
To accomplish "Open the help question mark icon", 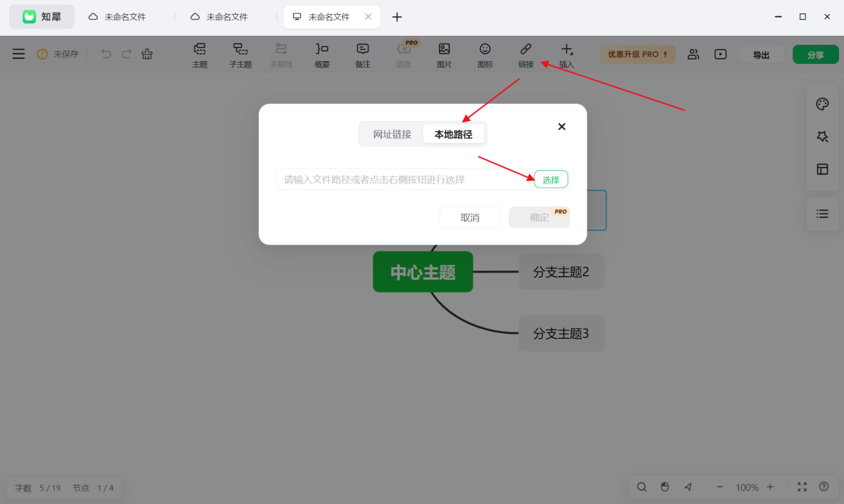I will click(824, 486).
